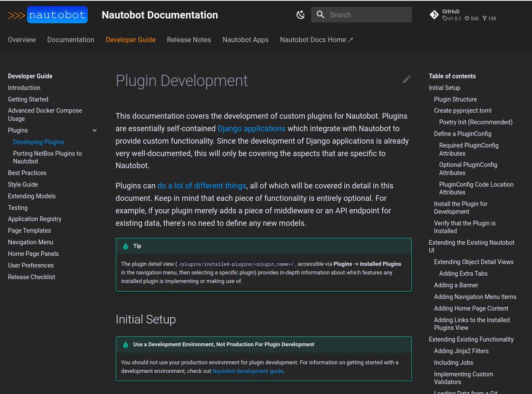Viewport: 532px width, 394px height.
Task: Select Porting NetBox Plugins to Nautobot
Action: coord(47,157)
